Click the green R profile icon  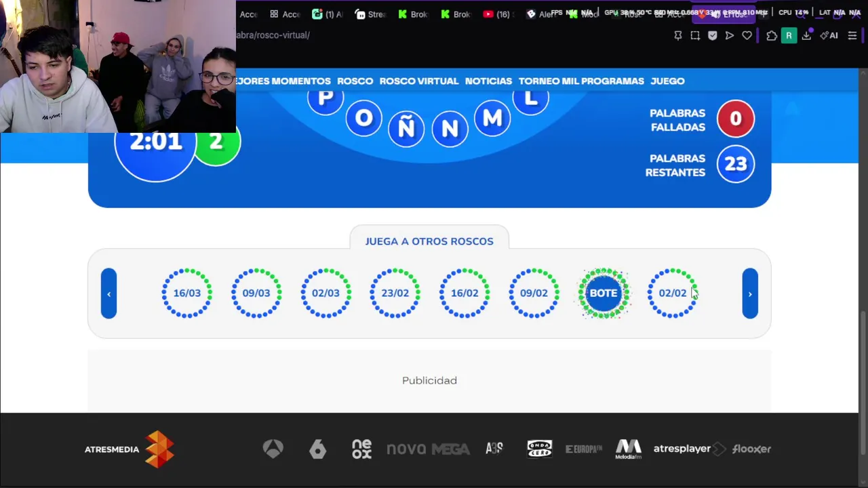pyautogui.click(x=789, y=35)
